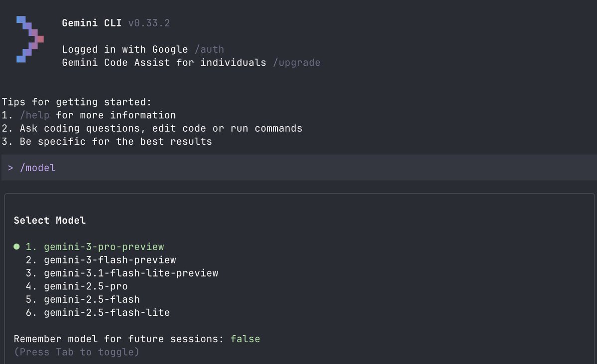Click the Gemini CLI pixel logo

coord(30,39)
